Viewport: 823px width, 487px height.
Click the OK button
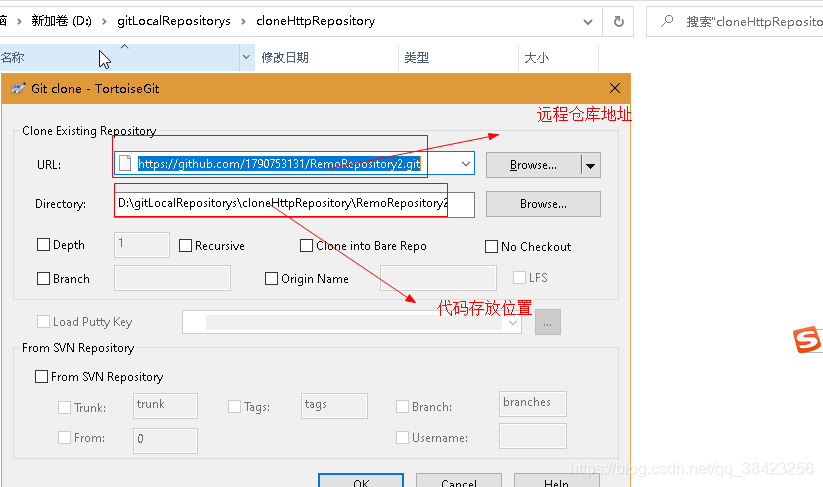pos(361,482)
